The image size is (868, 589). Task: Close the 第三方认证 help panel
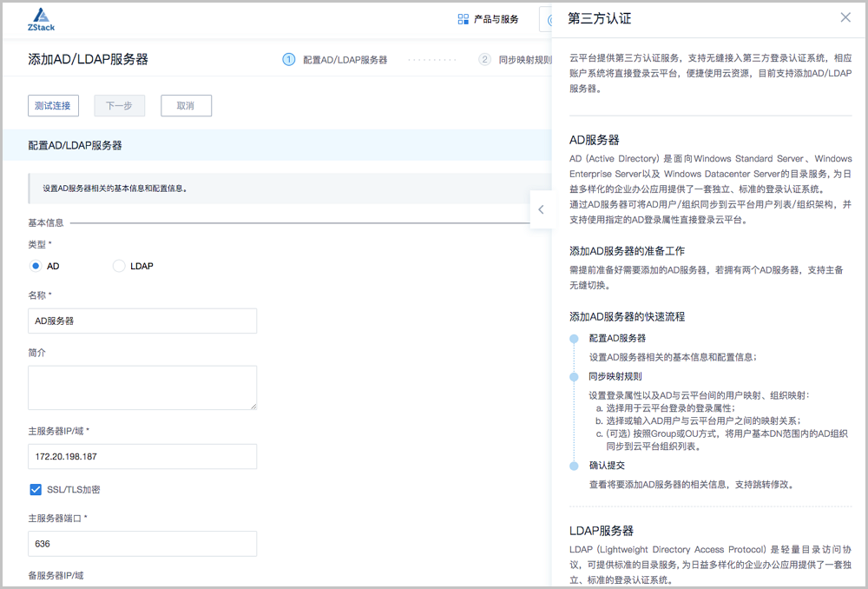pyautogui.click(x=845, y=17)
